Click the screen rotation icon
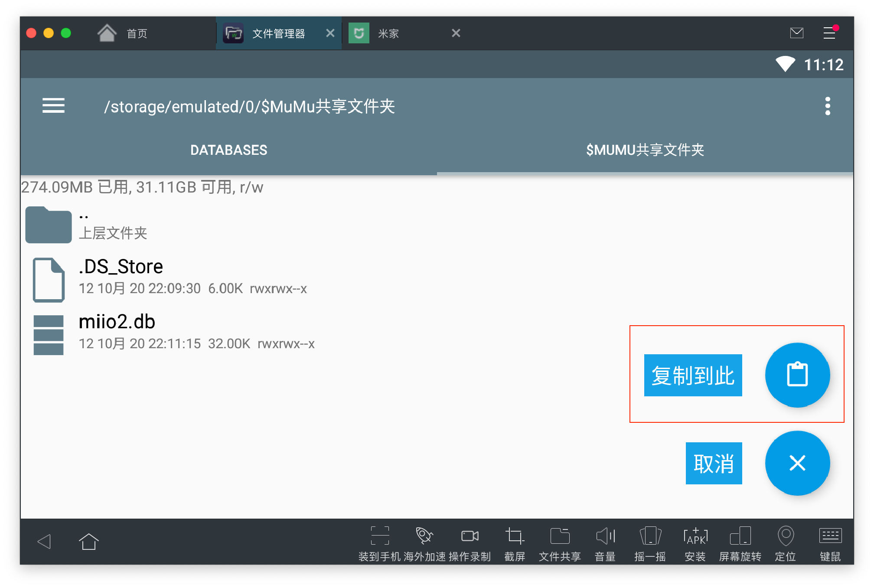 pyautogui.click(x=740, y=537)
